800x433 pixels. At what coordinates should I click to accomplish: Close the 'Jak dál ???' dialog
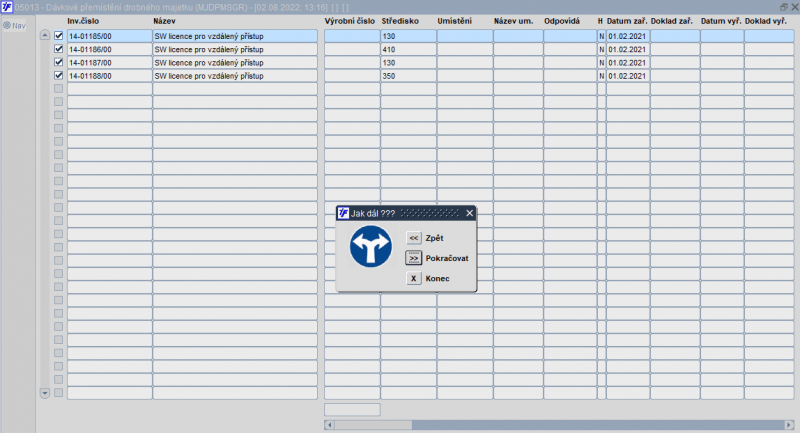pyautogui.click(x=470, y=213)
